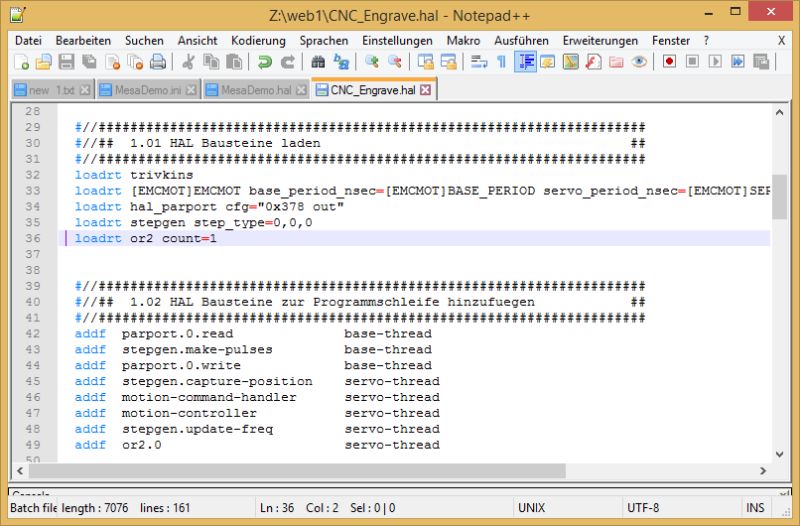Screen dimensions: 800x526
Task: Click the New file toolbar icon
Action: (21, 62)
